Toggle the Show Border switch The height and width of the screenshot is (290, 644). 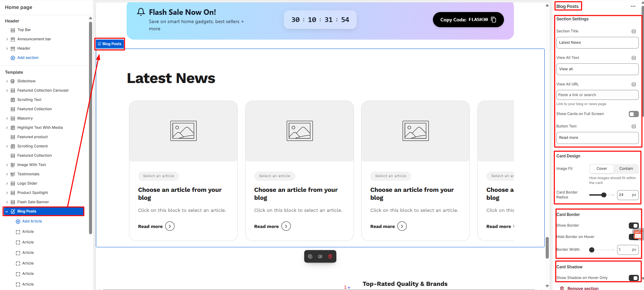coord(633,226)
